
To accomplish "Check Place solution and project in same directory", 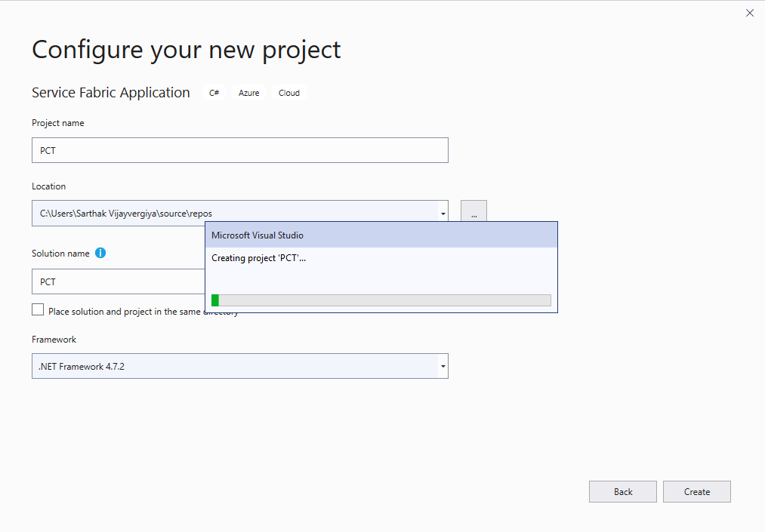I will (38, 309).
